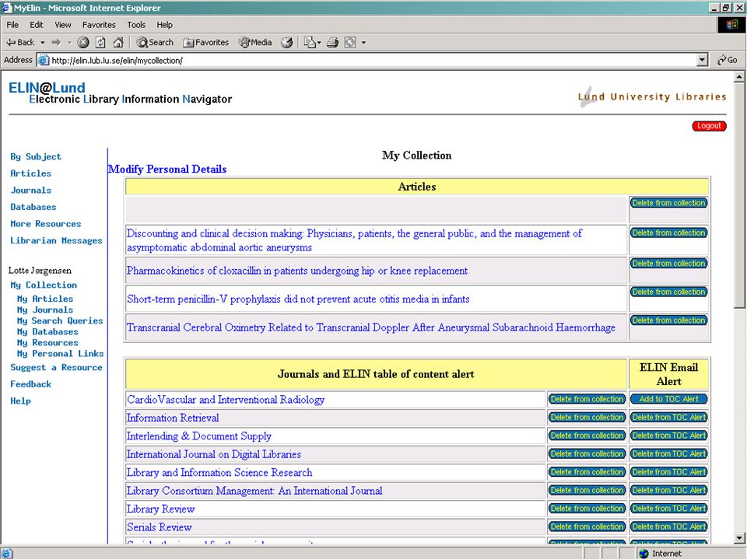Open the Forward history dropdown arrow
The width and height of the screenshot is (747, 560).
click(x=69, y=42)
